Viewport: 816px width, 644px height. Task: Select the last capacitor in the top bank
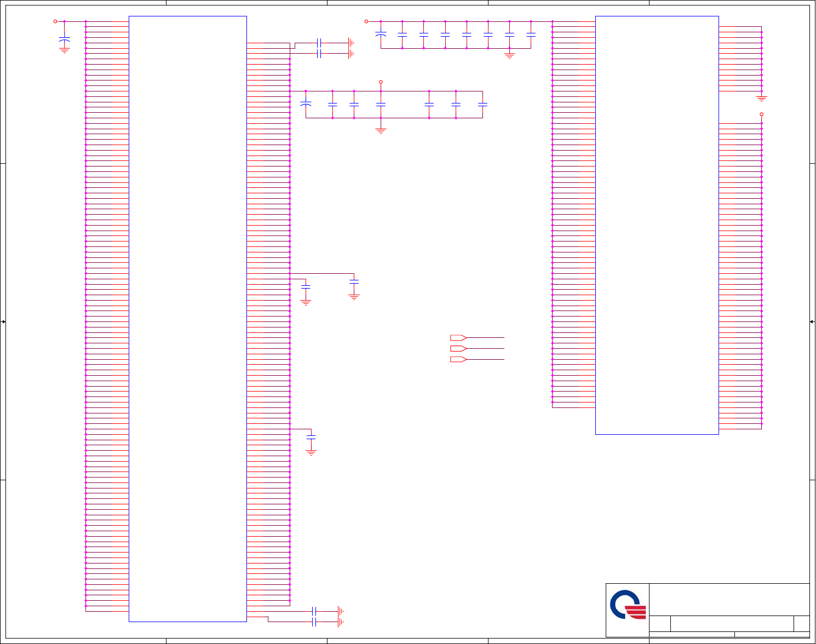[531, 34]
